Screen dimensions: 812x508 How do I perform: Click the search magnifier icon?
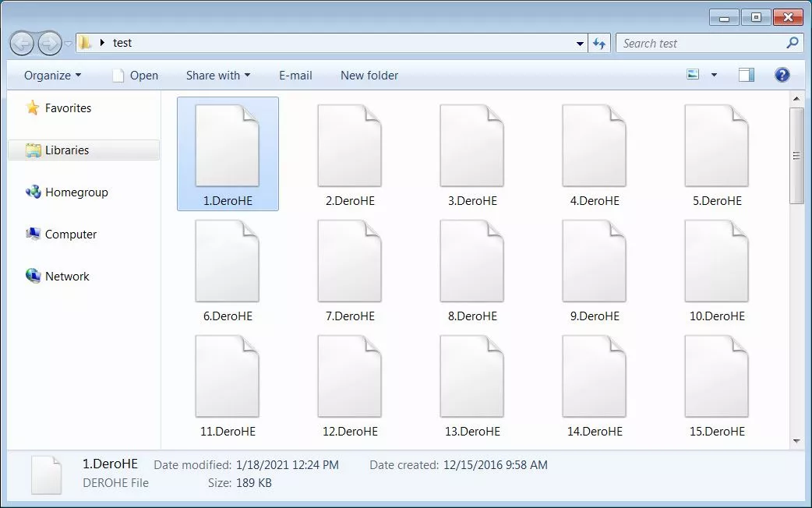792,44
